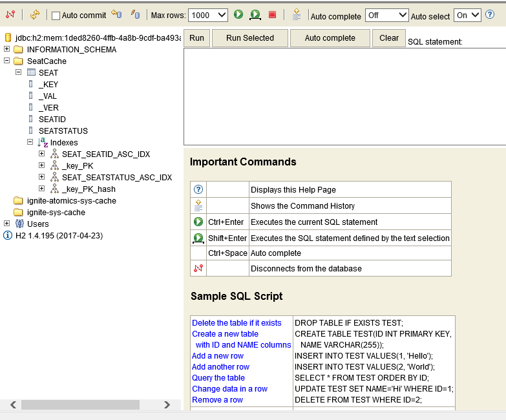This screenshot has height=420, width=506.
Task: Click the red Stop icon
Action: coord(272,15)
